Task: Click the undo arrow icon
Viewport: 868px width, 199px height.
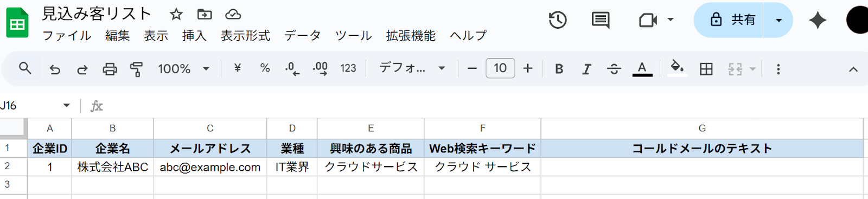Action: 55,69
